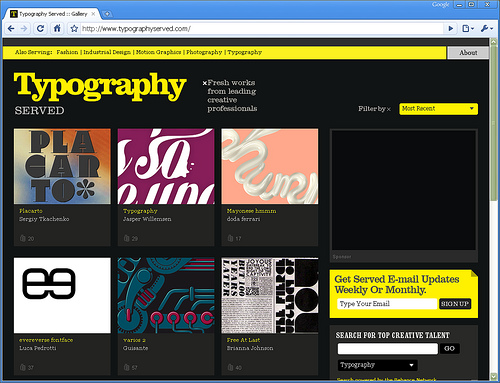Open the Jasper Willemsen Typography thumbnail
The height and width of the screenshot is (383, 500).
pos(166,166)
